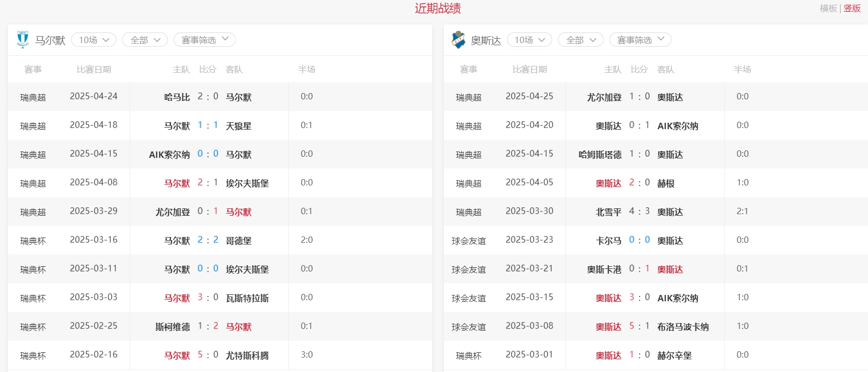Expand Östersund's 全部 filter dropdown

pyautogui.click(x=581, y=40)
